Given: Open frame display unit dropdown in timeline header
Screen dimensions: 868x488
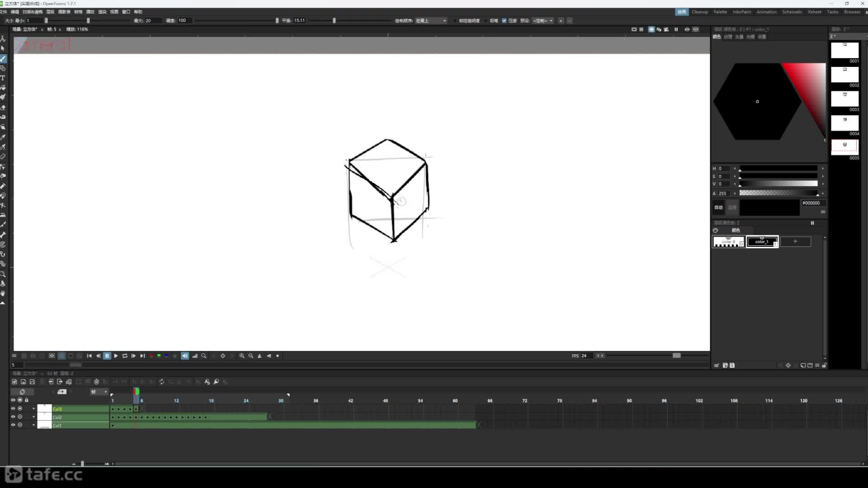Looking at the screenshot, I should click(99, 392).
